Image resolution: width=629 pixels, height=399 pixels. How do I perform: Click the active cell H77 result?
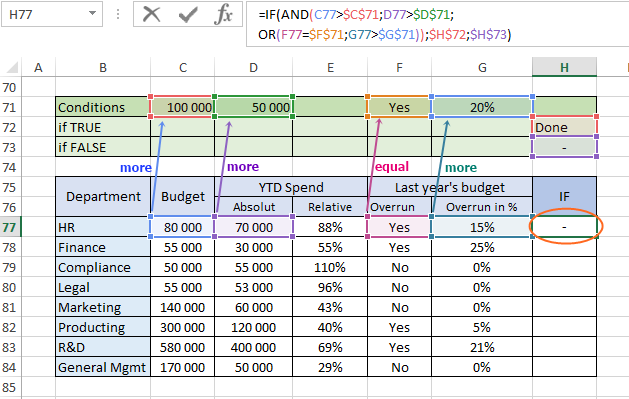coord(564,227)
